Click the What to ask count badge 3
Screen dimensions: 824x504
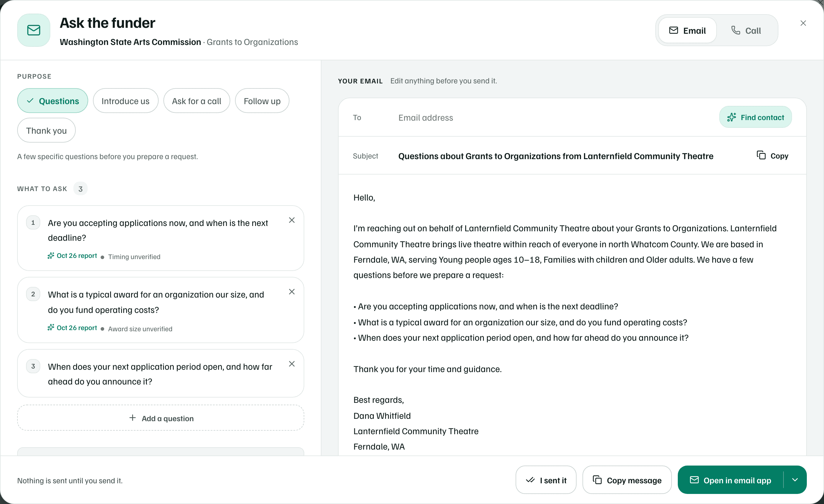point(80,189)
